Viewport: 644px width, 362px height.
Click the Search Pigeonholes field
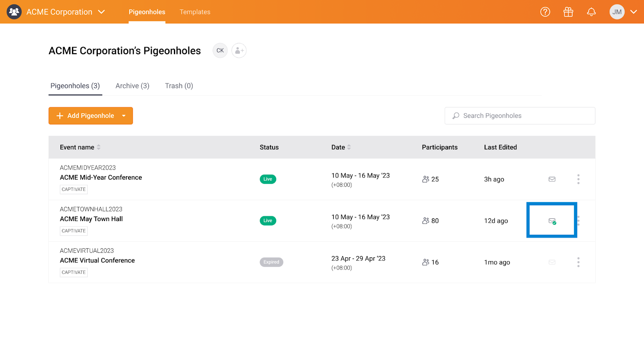point(520,116)
